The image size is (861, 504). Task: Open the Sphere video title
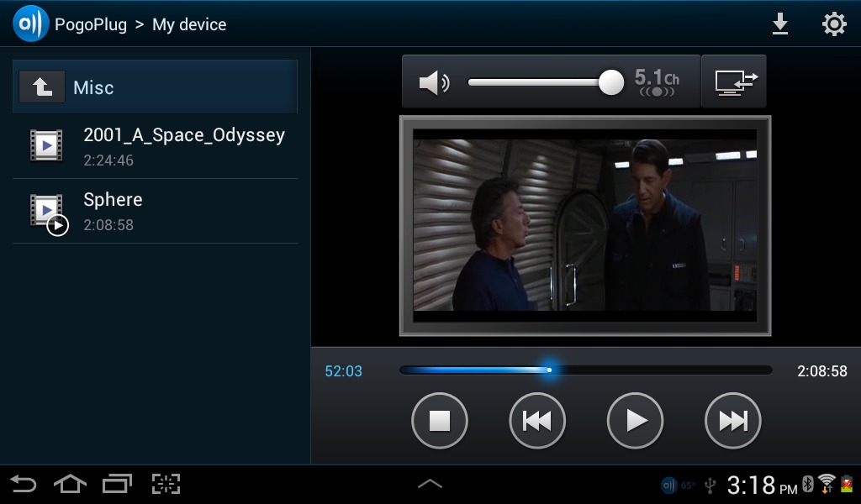tap(113, 200)
